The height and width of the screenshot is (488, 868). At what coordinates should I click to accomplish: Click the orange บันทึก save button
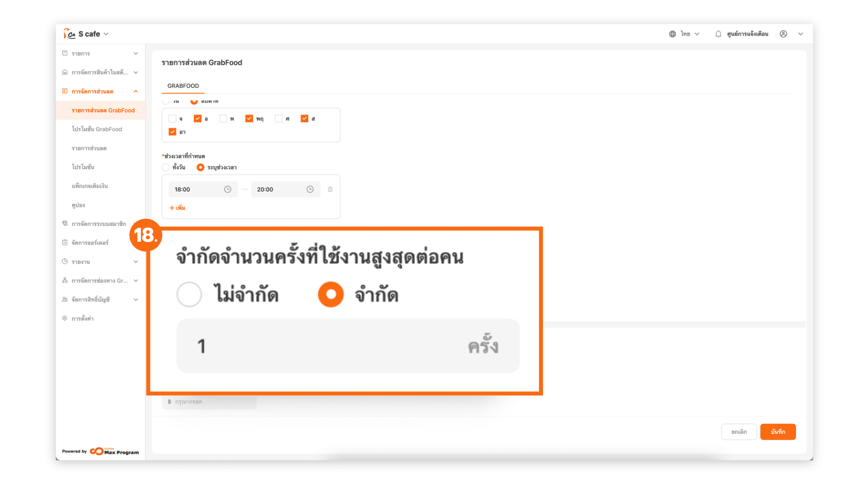coord(778,432)
